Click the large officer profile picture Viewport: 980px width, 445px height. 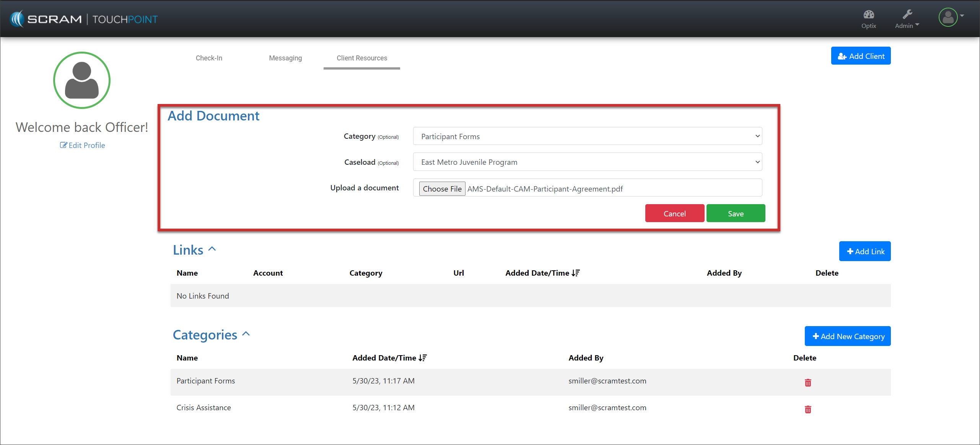[x=82, y=80]
